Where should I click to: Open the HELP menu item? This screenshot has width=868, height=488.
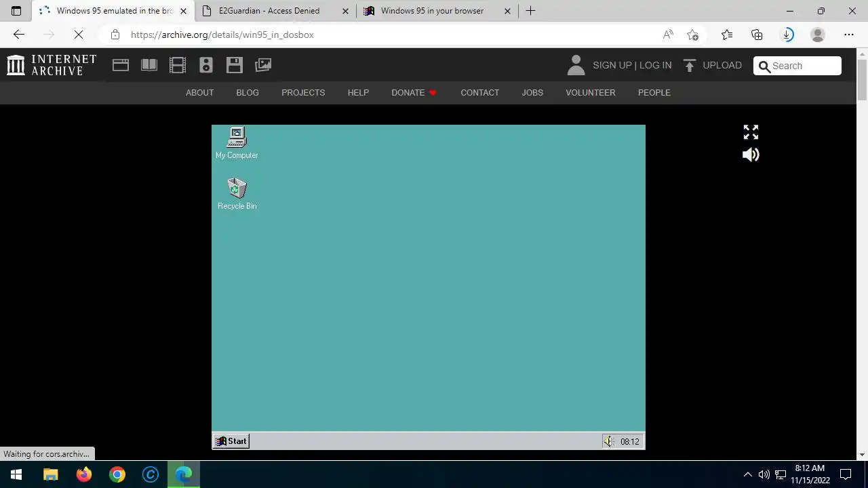358,92
